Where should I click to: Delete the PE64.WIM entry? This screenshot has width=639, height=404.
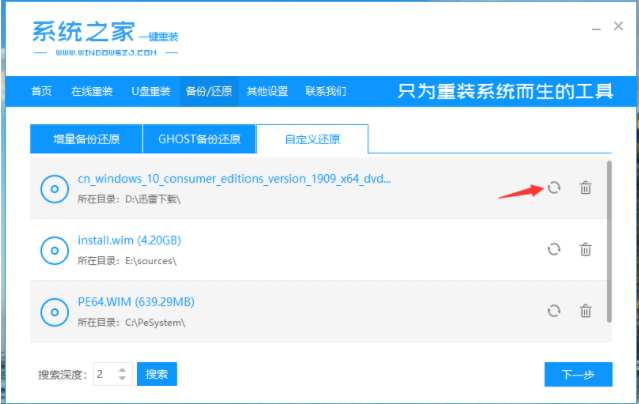point(586,311)
